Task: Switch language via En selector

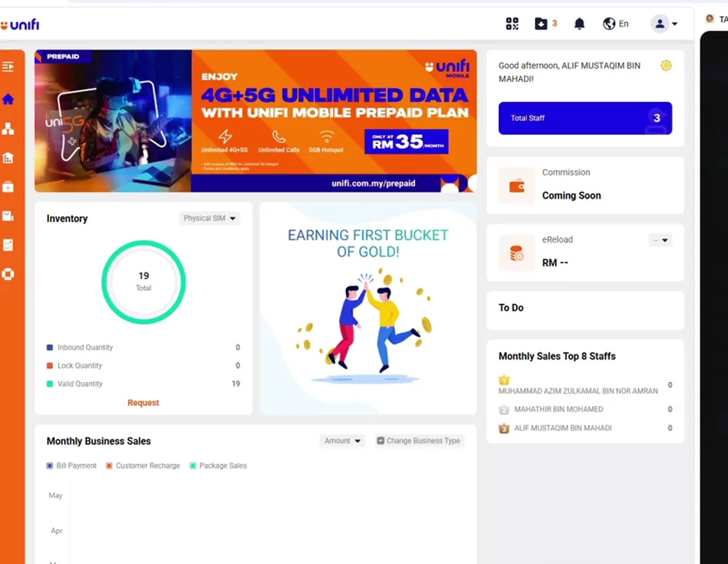Action: click(x=624, y=24)
